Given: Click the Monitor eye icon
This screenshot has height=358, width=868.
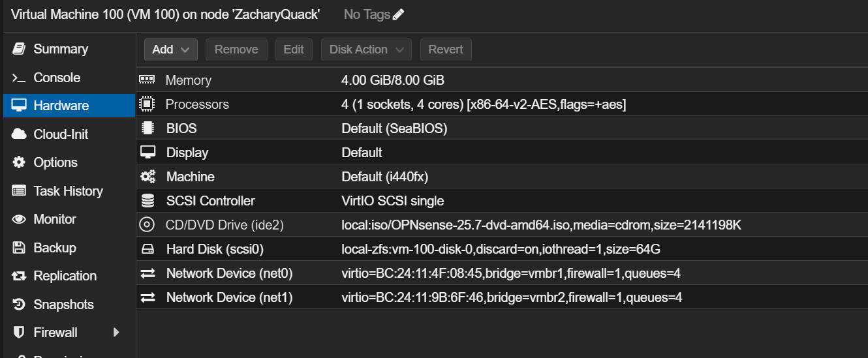Looking at the screenshot, I should [20, 219].
